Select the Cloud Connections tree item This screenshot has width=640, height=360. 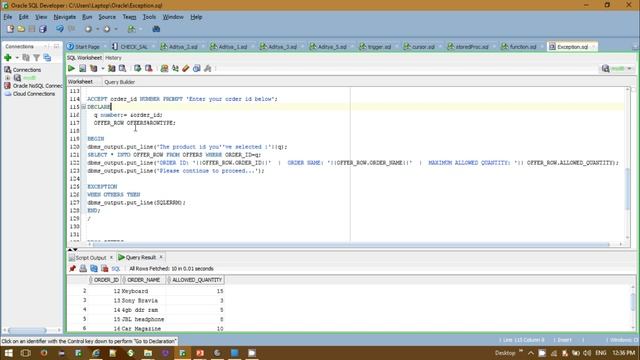pyautogui.click(x=30, y=94)
